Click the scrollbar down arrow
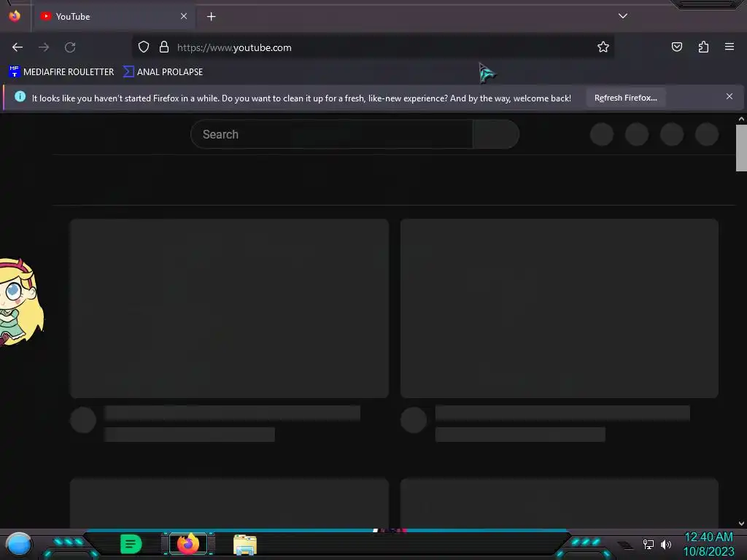Screen dimensions: 747x560 click(741, 524)
